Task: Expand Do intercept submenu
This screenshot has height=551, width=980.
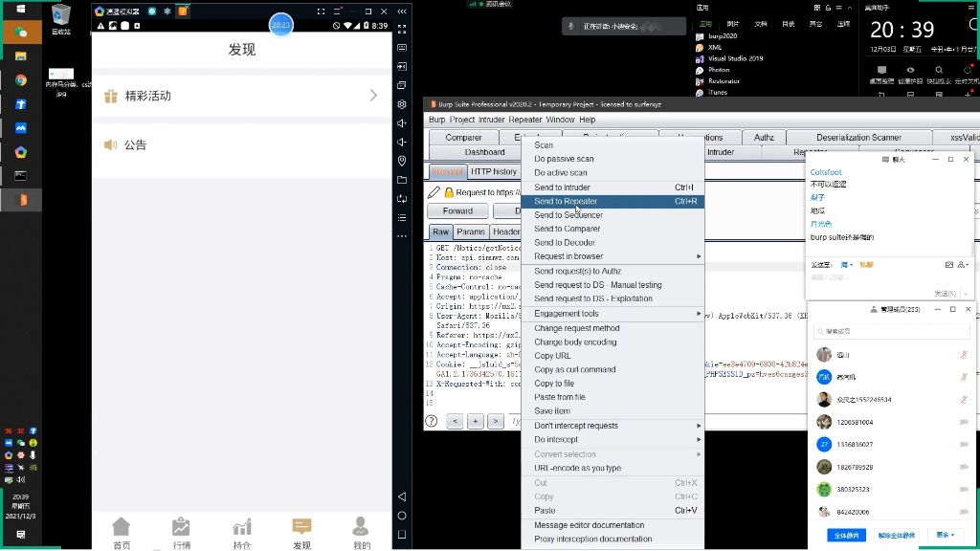Action: [x=699, y=439]
